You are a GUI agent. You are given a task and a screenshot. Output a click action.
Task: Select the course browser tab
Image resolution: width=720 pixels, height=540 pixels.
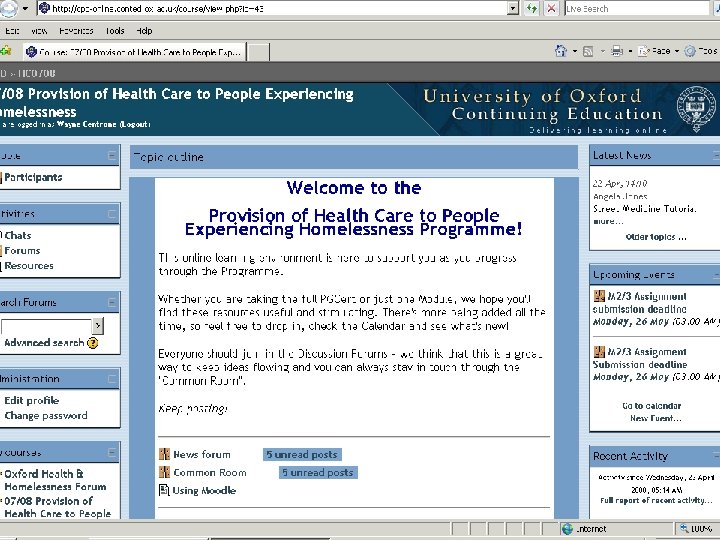tap(135, 52)
